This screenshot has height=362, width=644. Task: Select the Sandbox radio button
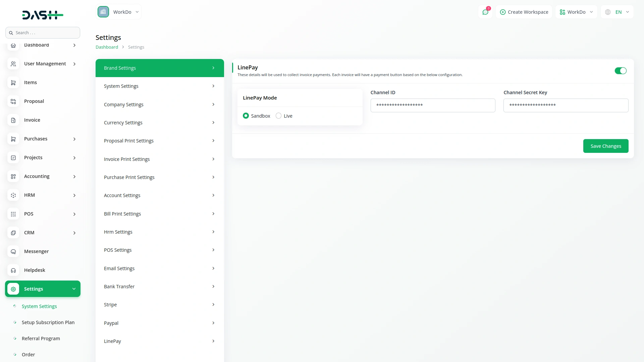(246, 116)
